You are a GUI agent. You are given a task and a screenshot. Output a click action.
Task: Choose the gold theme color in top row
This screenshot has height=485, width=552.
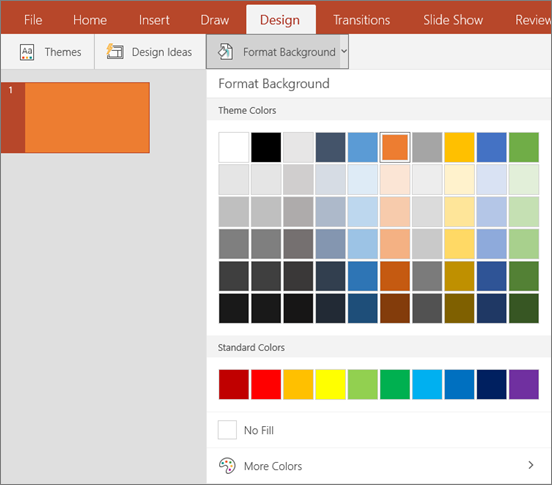click(x=459, y=147)
